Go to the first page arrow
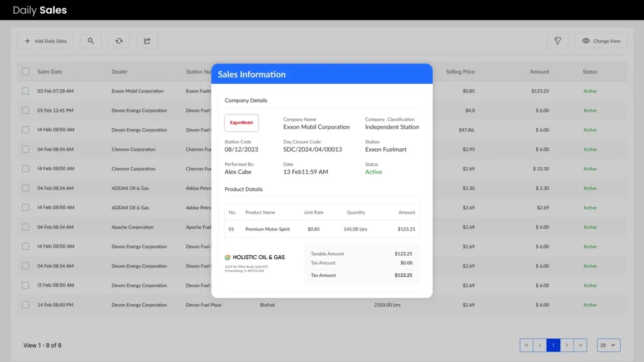The height and width of the screenshot is (362, 644). (526, 345)
